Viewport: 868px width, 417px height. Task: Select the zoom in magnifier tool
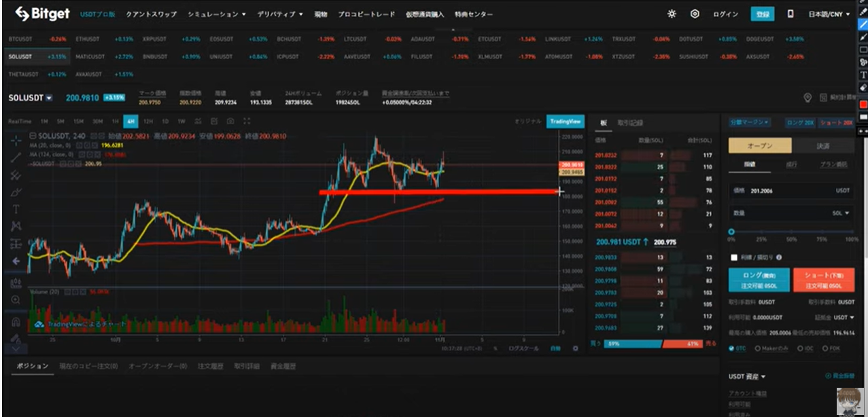pos(16,300)
